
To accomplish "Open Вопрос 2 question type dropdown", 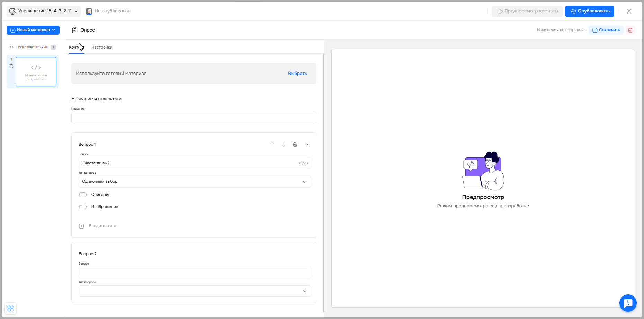I will click(195, 291).
